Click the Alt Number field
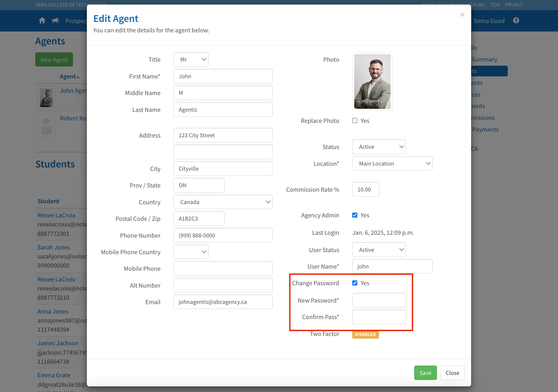558x392 pixels. 223,285
